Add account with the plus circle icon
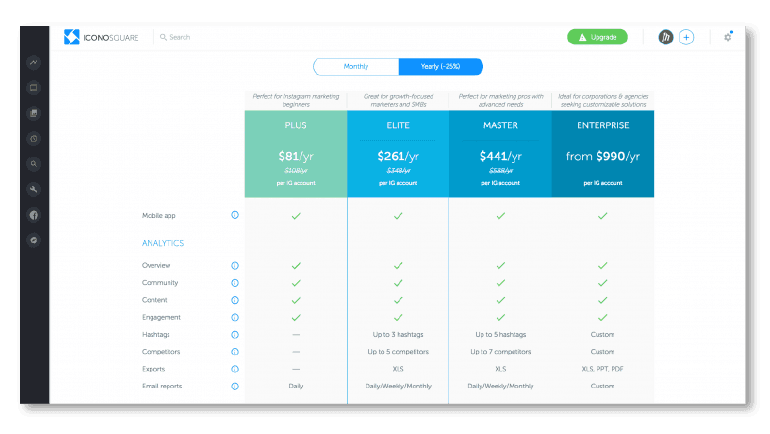770x434 pixels. [686, 37]
